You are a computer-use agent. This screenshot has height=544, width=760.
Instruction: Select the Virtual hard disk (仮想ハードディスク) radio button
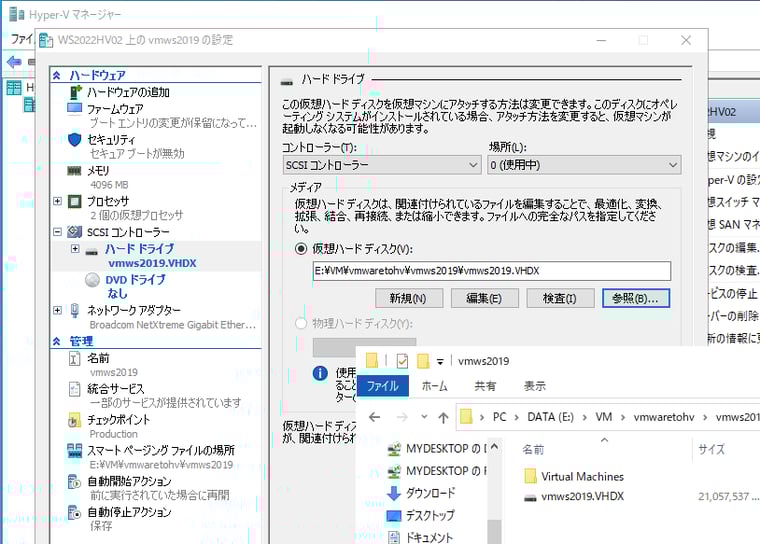click(301, 249)
